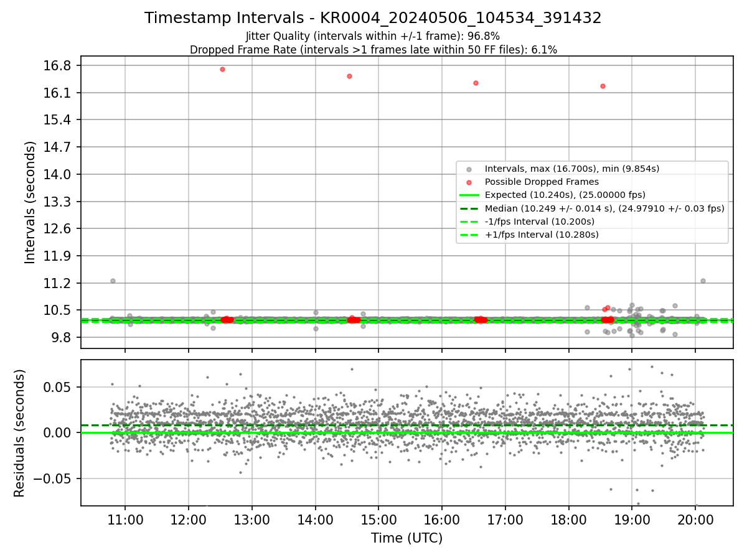Click the 17:00 time tick label
Screen dimensions: 747x560
click(505, 520)
